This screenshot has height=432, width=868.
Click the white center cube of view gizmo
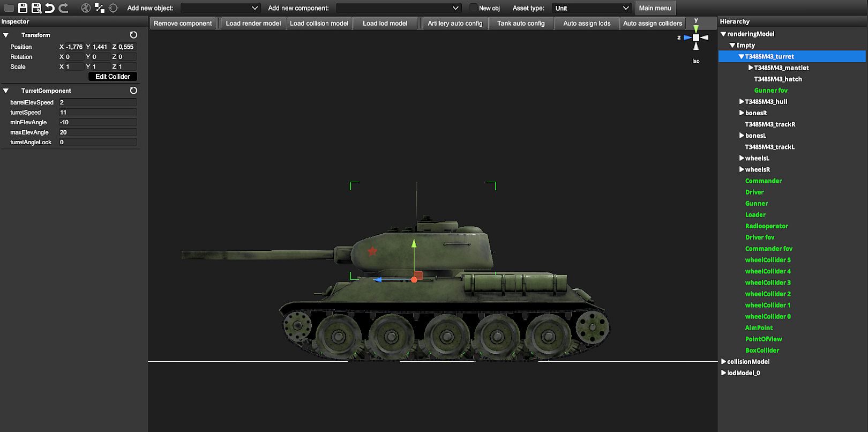click(x=696, y=38)
